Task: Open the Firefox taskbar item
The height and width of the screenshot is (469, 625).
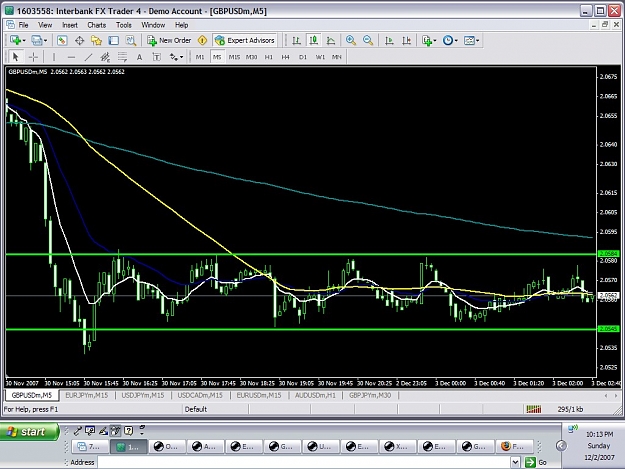Action: pos(517,446)
